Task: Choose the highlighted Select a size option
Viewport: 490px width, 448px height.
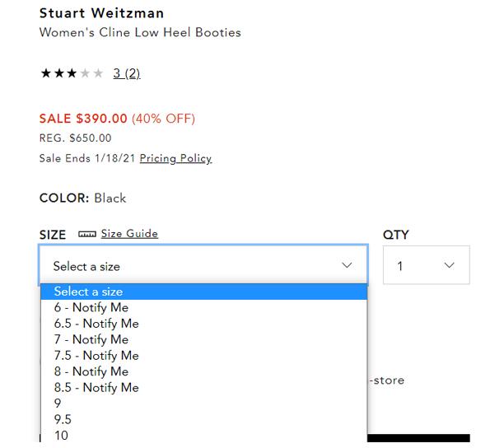Action: 203,292
